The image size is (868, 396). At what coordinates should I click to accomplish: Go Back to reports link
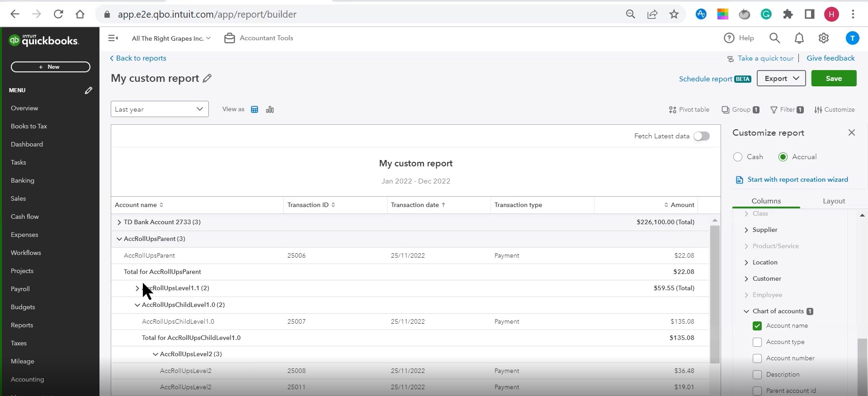coord(138,58)
